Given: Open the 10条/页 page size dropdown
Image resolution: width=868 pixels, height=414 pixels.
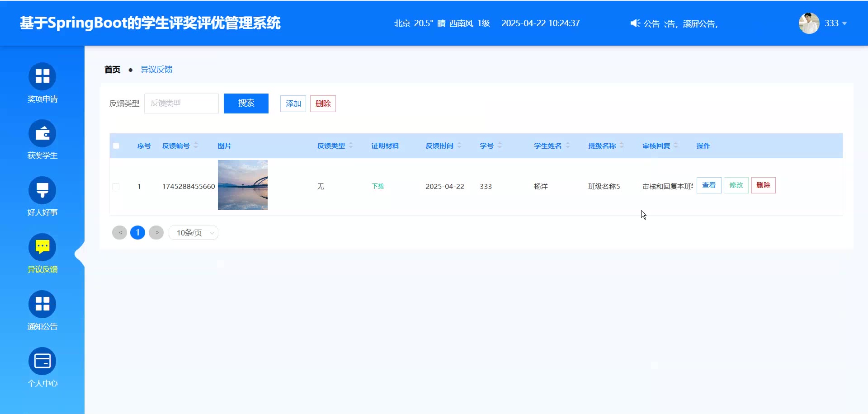Looking at the screenshot, I should 193,233.
